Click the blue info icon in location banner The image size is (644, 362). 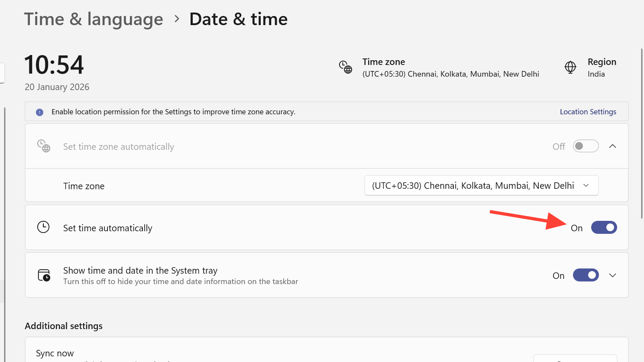pos(40,112)
